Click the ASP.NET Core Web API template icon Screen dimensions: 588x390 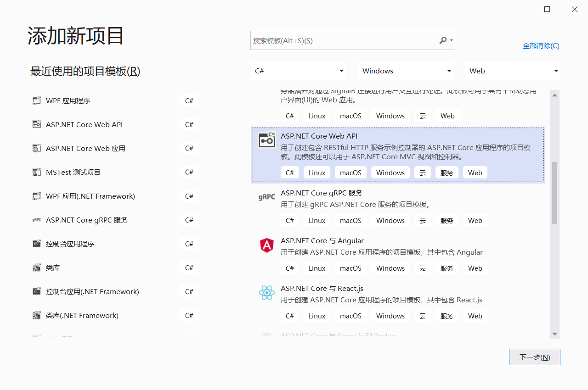pos(267,140)
